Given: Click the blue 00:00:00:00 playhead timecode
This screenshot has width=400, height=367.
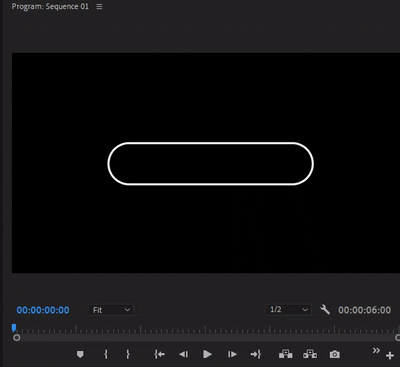Looking at the screenshot, I should [43, 310].
